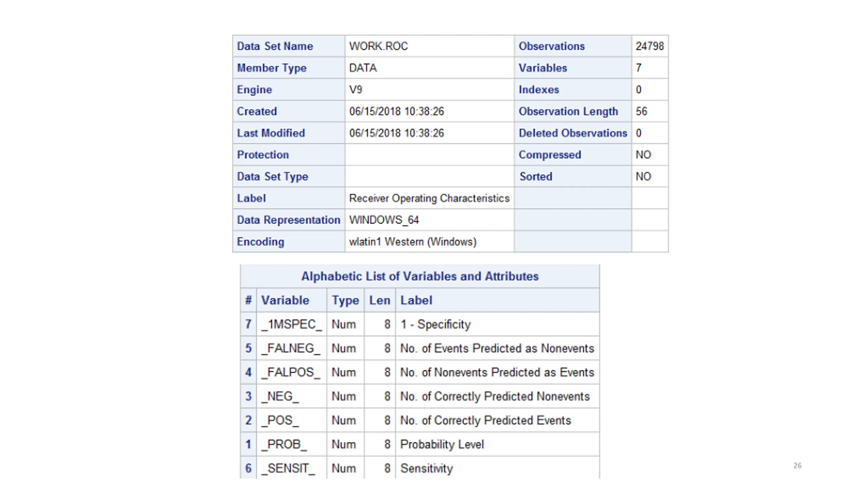This screenshot has height=488, width=868.
Task: Click 'No. of Correctly Predicted Events'
Action: coord(486,421)
